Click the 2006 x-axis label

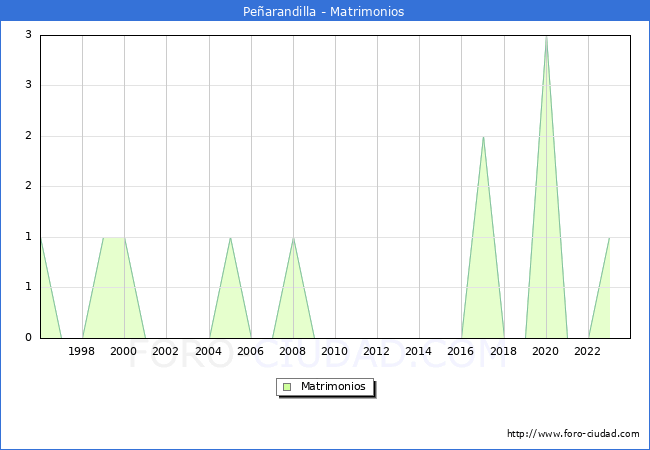click(250, 351)
